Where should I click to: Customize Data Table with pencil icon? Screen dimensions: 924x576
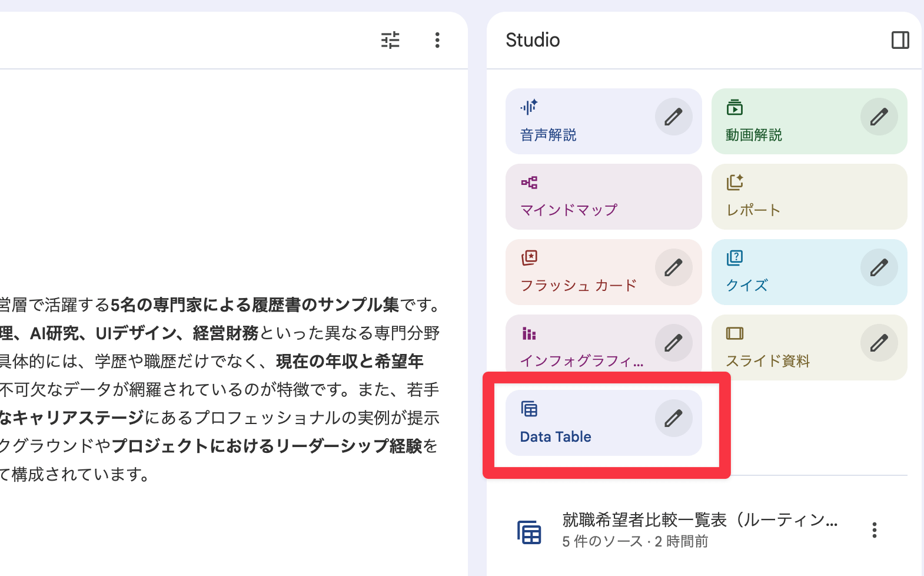[673, 418]
